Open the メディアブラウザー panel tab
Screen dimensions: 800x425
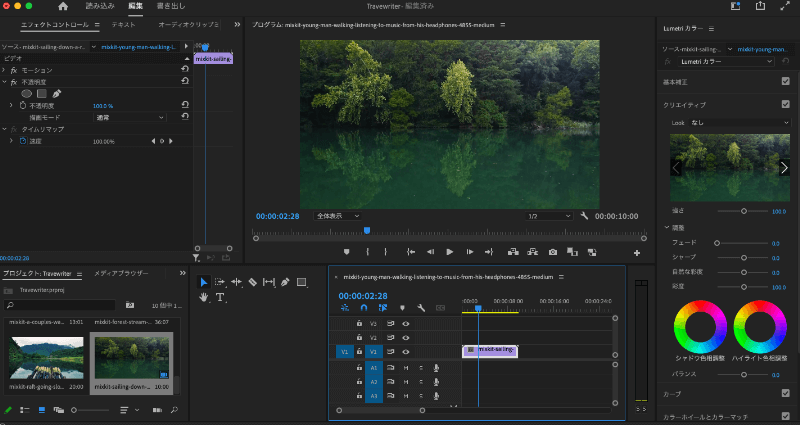121,273
